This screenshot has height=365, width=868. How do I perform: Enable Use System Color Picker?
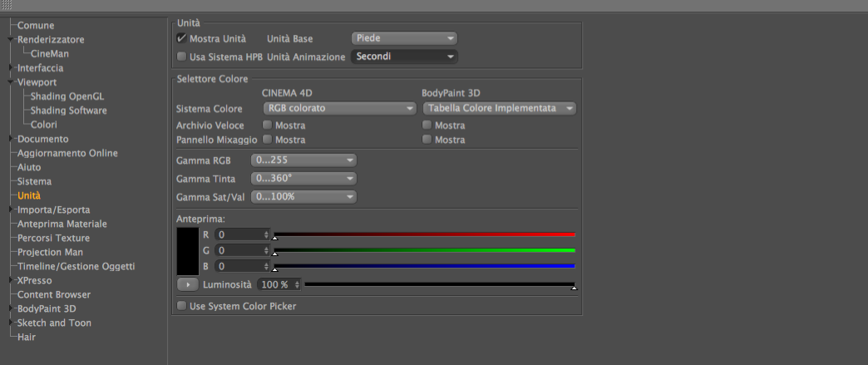(x=182, y=306)
